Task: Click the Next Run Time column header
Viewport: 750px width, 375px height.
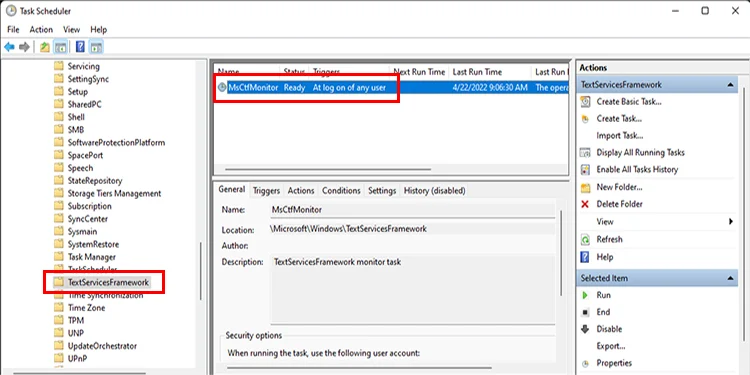Action: point(419,72)
